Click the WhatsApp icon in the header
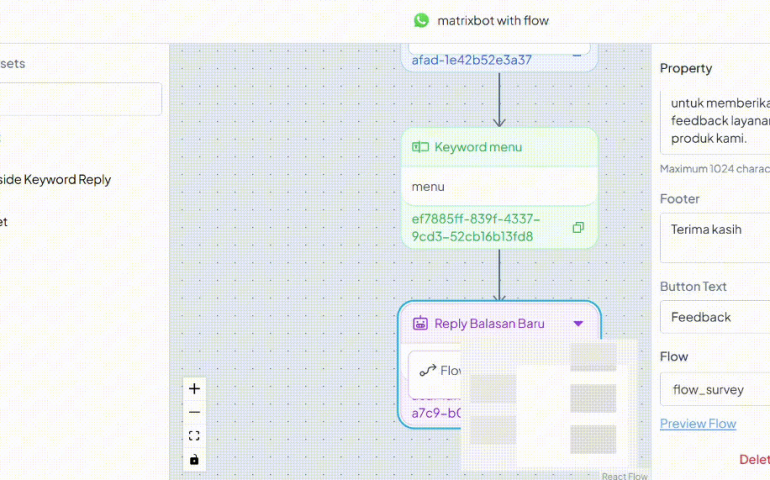 (x=421, y=20)
